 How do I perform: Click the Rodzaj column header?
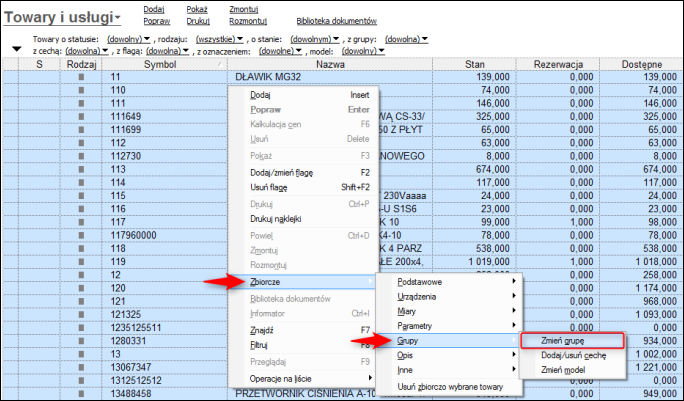click(81, 65)
